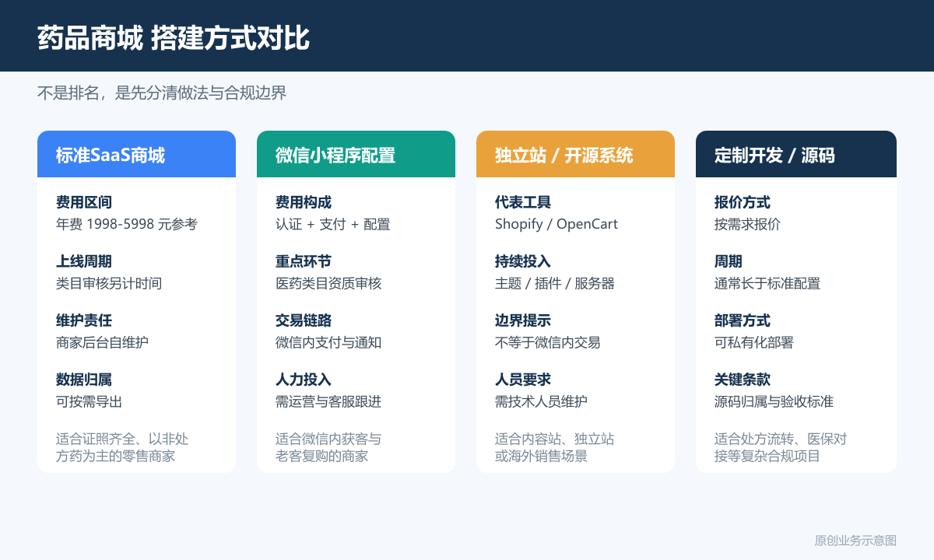Click the text 可私有化部署
This screenshot has height=560, width=934.
coord(753,342)
